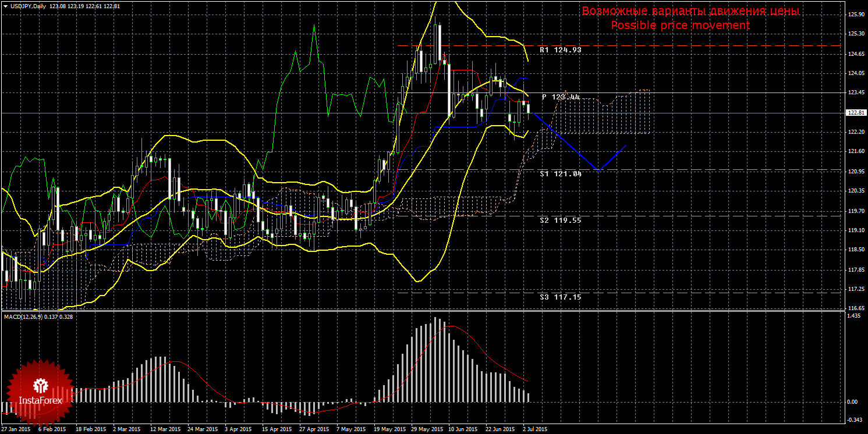Click the Russian heading 'Возможные варианты движения цены'
This screenshot has width=868, height=434.
coord(690,11)
